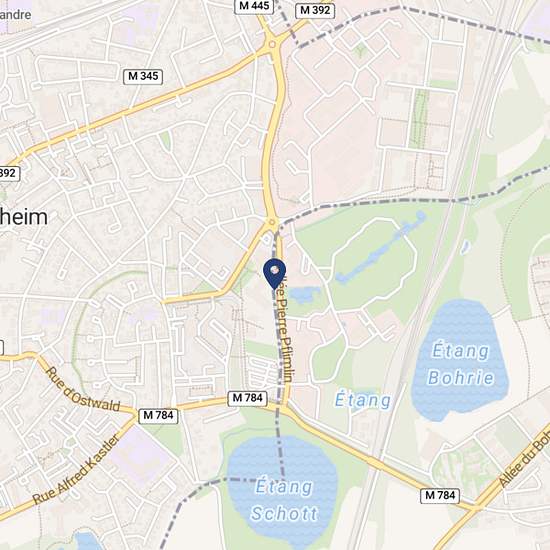
Task: Select the M 445 road shield
Action: [254, 6]
